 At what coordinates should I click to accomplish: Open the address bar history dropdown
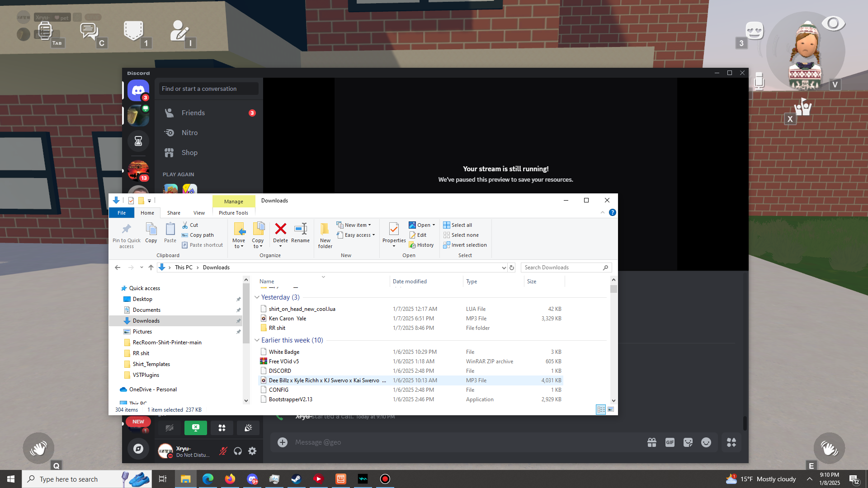tap(504, 267)
